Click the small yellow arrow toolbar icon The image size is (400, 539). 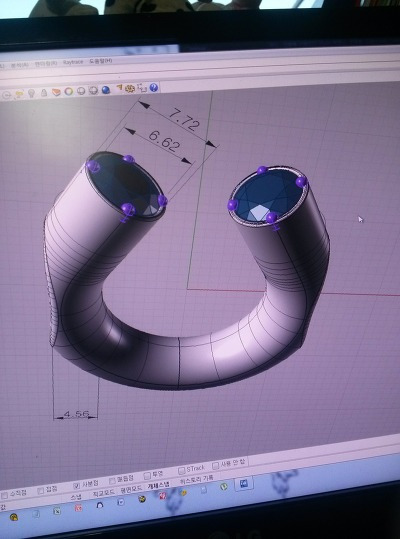pyautogui.click(x=119, y=88)
